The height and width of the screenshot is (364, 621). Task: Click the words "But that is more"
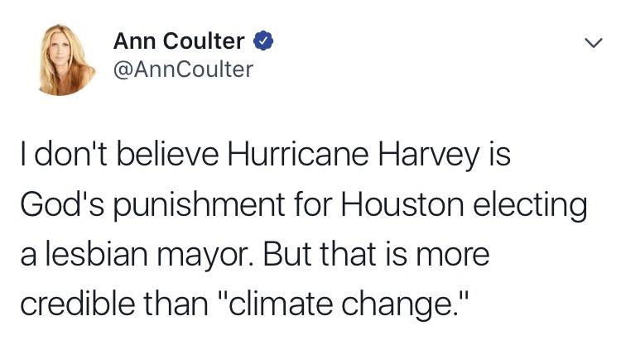point(376,254)
